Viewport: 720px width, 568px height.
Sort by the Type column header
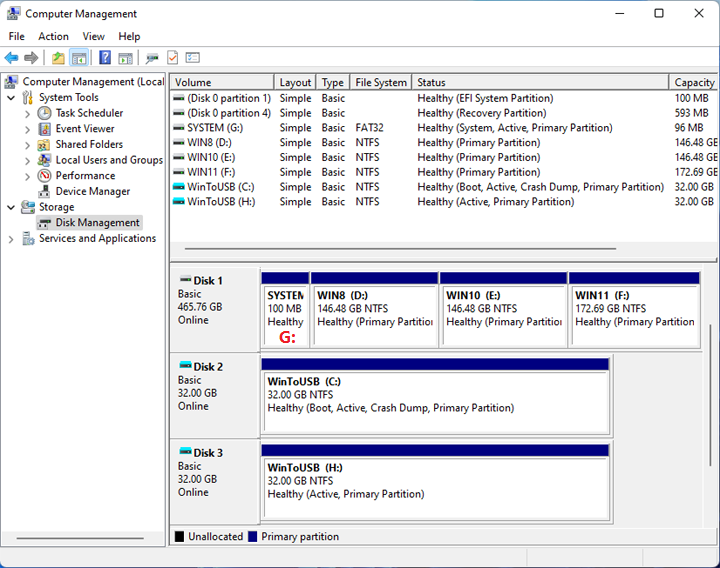(x=333, y=82)
